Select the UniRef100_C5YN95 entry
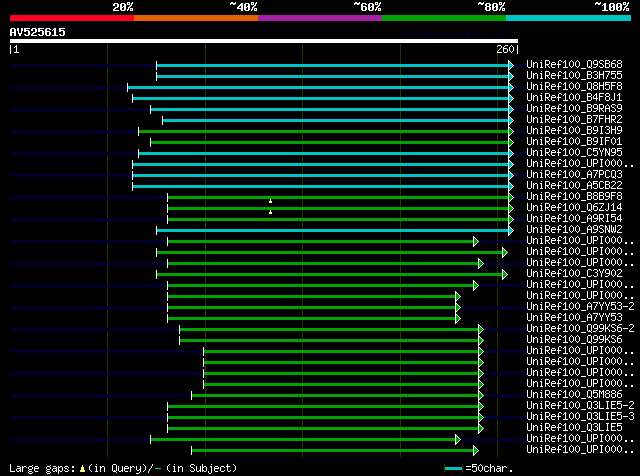Viewport: 640px width, 476px height. (574, 152)
